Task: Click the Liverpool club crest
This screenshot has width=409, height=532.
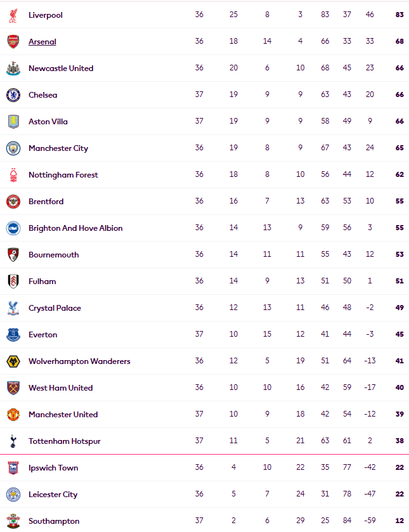Action: [x=13, y=15]
